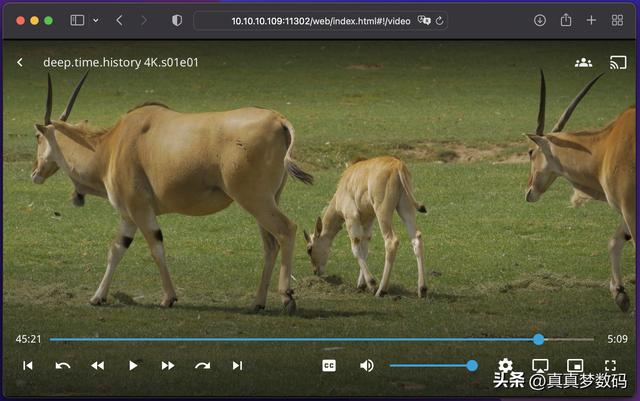Image resolution: width=640 pixels, height=401 pixels.
Task: Click the translate page icon
Action: click(424, 20)
